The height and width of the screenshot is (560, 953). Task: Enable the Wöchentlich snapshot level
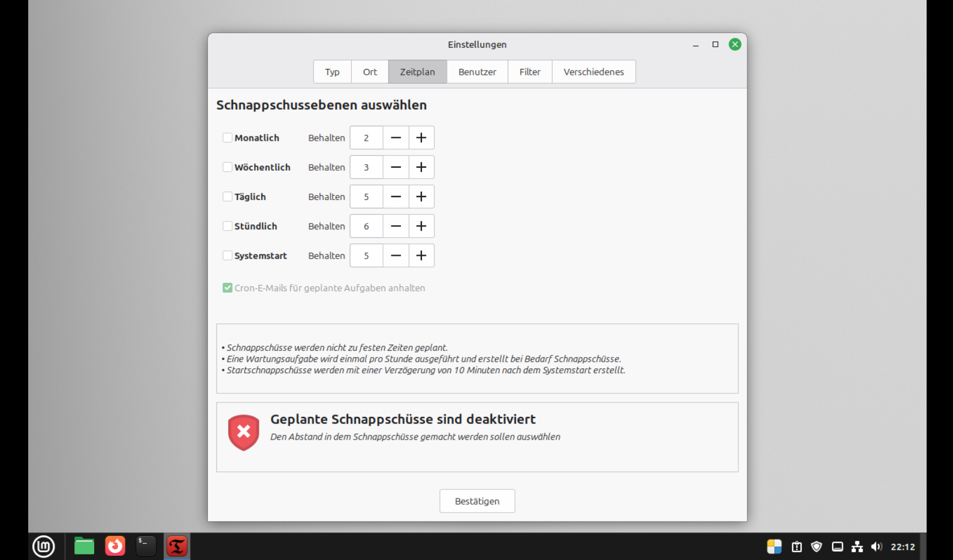pos(227,167)
